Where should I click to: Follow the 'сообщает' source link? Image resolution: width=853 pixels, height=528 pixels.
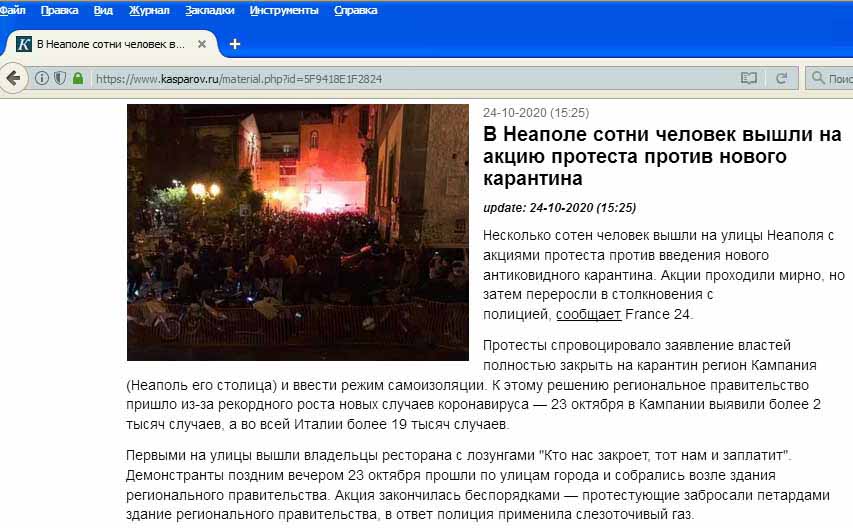588,314
